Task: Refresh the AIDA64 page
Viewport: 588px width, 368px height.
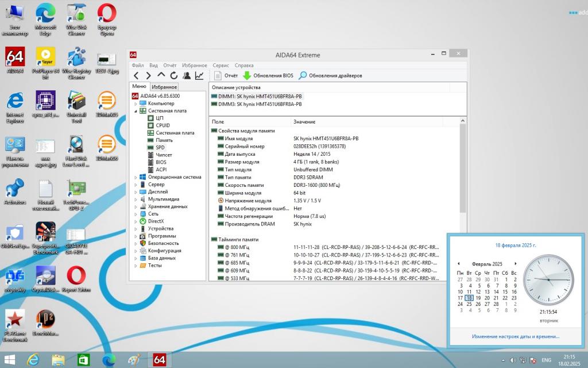Action: (x=173, y=75)
